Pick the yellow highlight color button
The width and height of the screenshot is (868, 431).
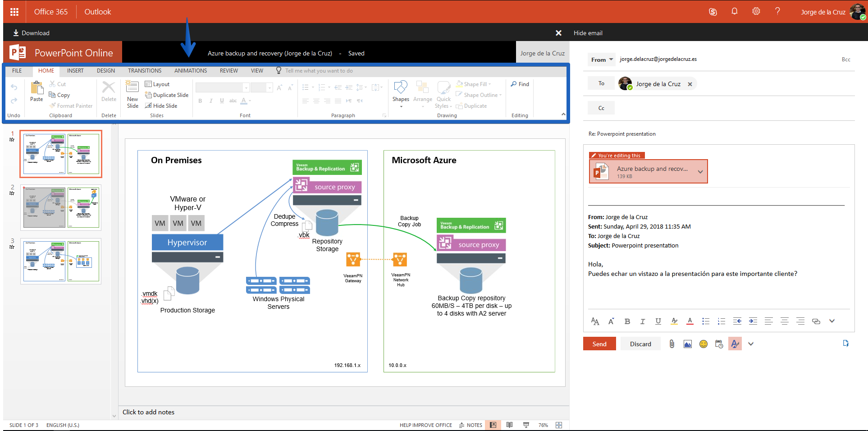click(674, 321)
